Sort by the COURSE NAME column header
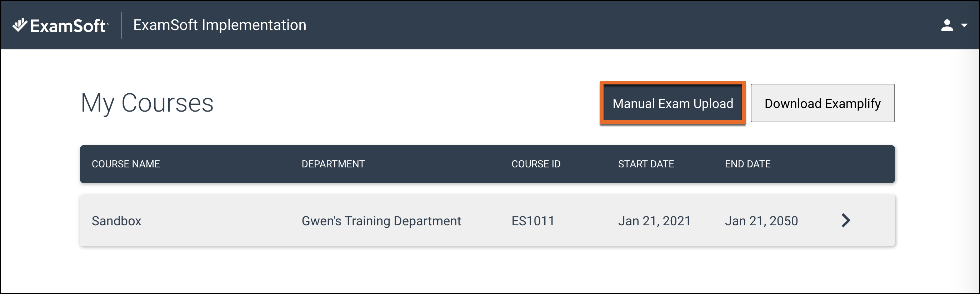Screen dimensions: 980x294 (x=126, y=164)
